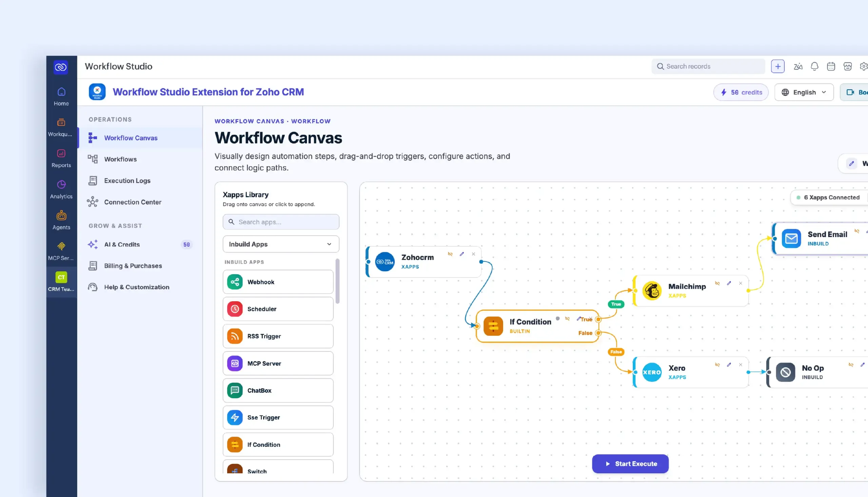Open the Workflows menu item
This screenshot has height=497, width=868.
(140, 159)
